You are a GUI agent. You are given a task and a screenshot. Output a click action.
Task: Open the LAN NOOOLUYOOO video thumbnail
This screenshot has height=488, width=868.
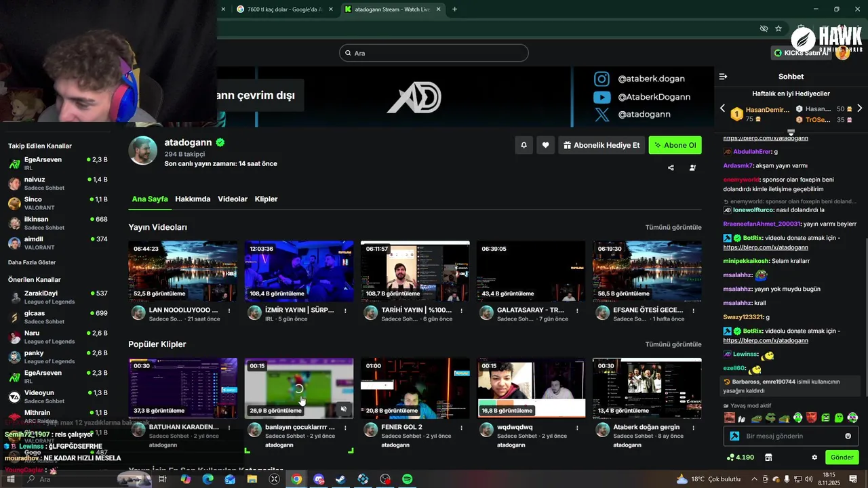183,271
